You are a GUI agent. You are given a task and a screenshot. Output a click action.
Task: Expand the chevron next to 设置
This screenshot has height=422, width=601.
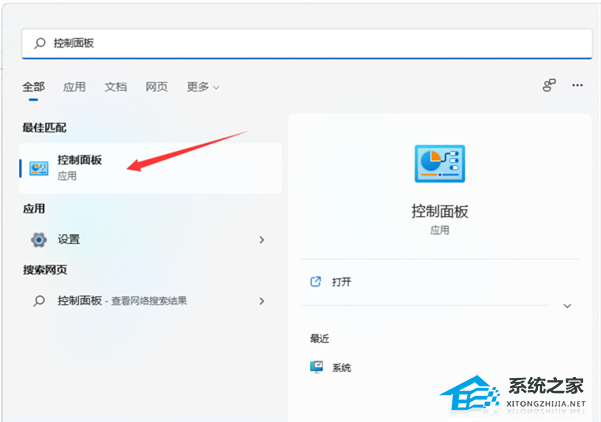point(262,240)
